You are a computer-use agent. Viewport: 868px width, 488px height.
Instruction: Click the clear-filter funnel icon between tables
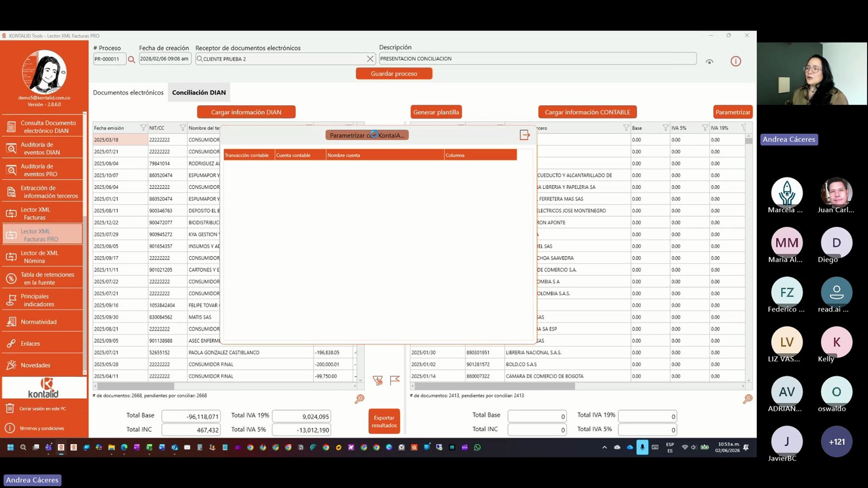(x=378, y=381)
